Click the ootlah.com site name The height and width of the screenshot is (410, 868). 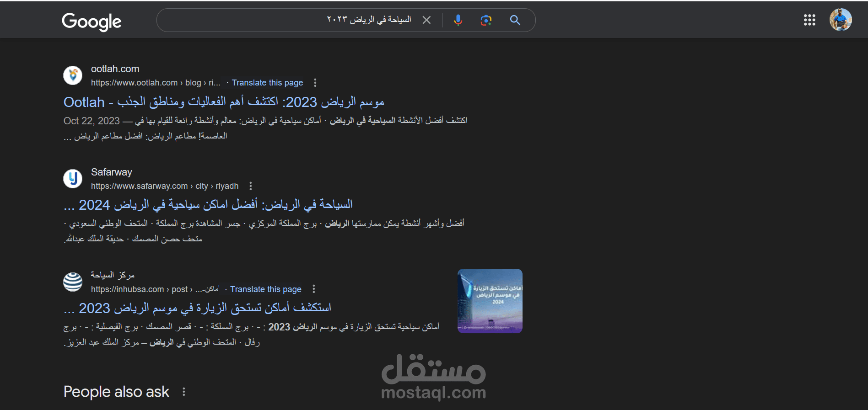(x=115, y=69)
